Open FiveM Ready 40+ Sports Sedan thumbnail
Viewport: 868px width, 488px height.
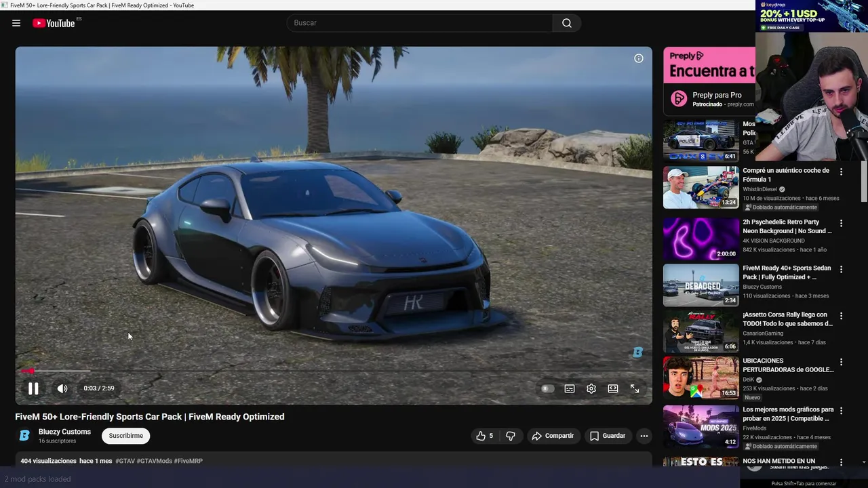pyautogui.click(x=701, y=285)
